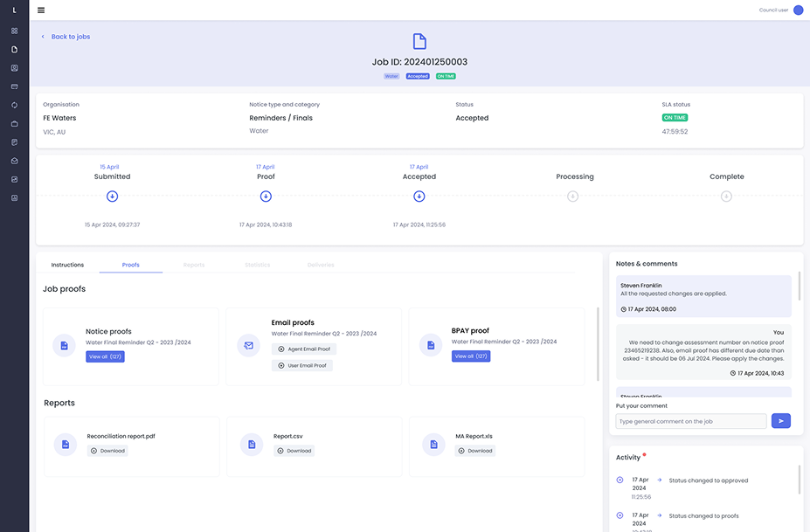Focus the general comment input field
This screenshot has height=532, width=810.
[x=690, y=421]
